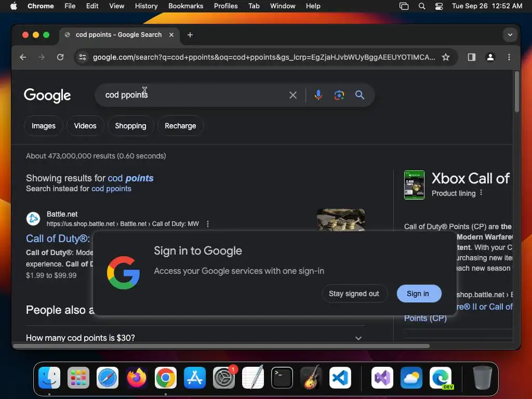Image resolution: width=532 pixels, height=399 pixels.
Task: Click Stay signed out button
Action: pos(354,294)
